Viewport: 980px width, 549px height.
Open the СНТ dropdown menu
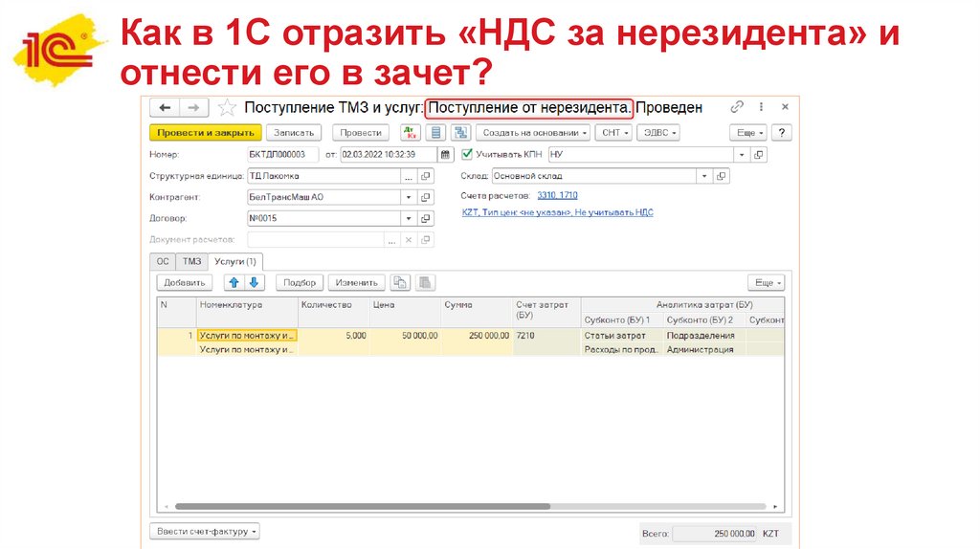[612, 133]
